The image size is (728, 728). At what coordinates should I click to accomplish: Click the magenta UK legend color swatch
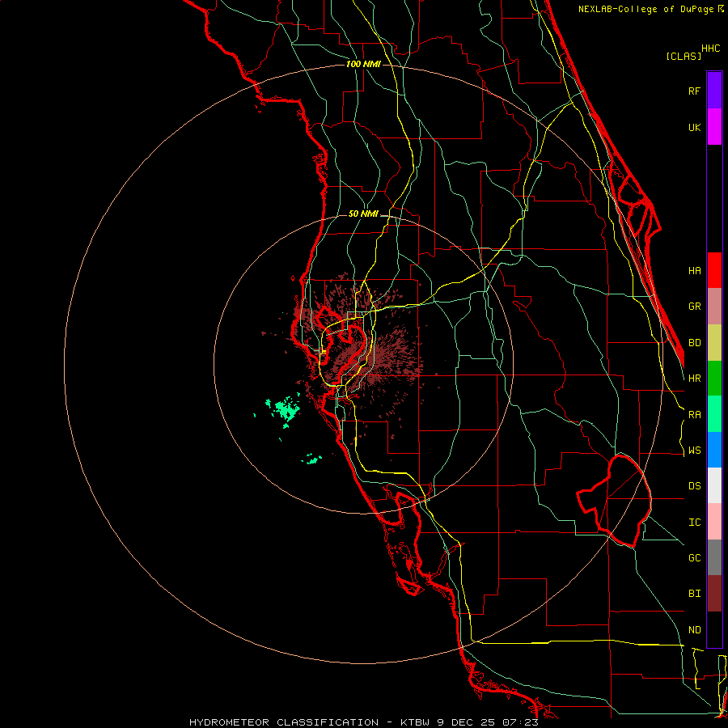click(x=714, y=126)
